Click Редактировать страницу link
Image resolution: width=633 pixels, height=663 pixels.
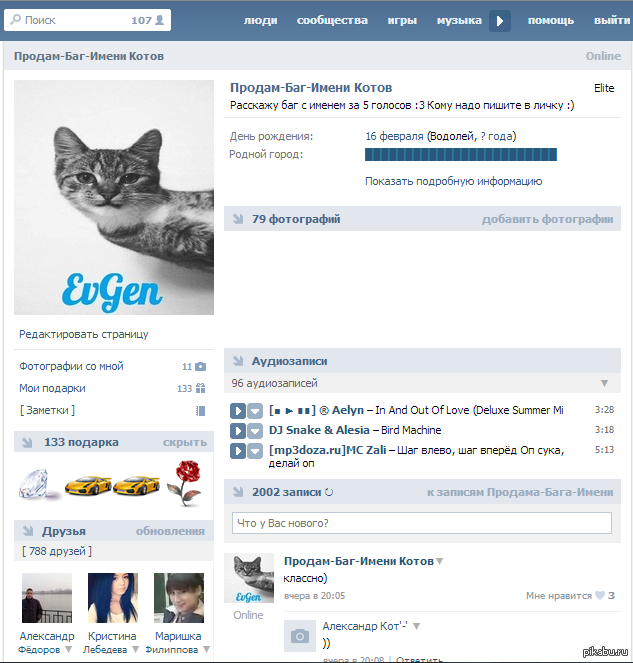pyautogui.click(x=84, y=334)
